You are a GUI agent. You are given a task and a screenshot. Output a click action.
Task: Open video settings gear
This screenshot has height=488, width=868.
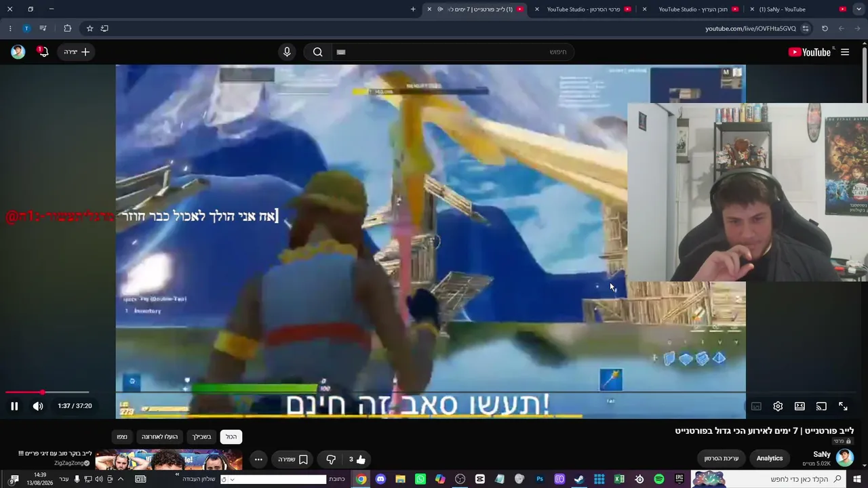(778, 406)
